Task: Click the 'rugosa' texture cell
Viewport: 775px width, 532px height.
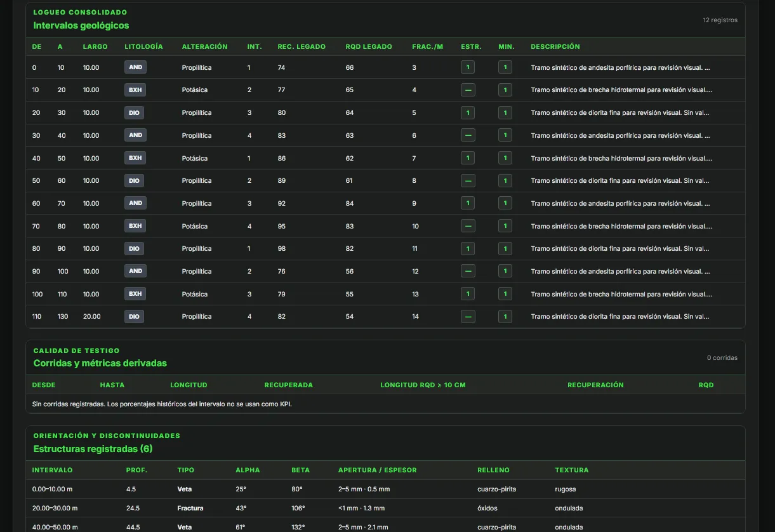Action: click(x=565, y=489)
